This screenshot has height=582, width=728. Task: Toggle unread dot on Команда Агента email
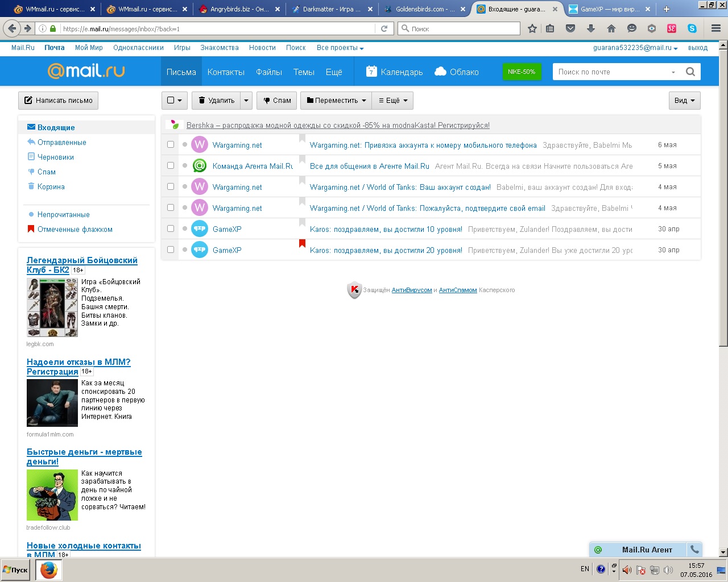tap(185, 166)
